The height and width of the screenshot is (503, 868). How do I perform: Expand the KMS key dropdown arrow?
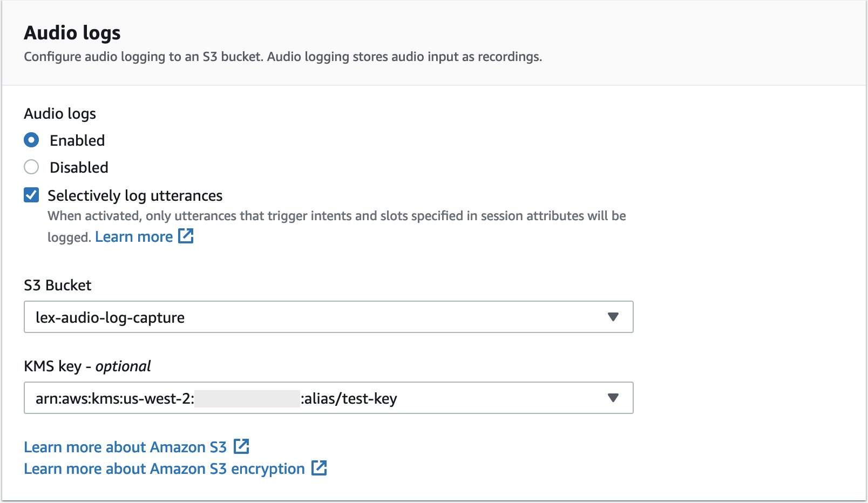click(613, 398)
